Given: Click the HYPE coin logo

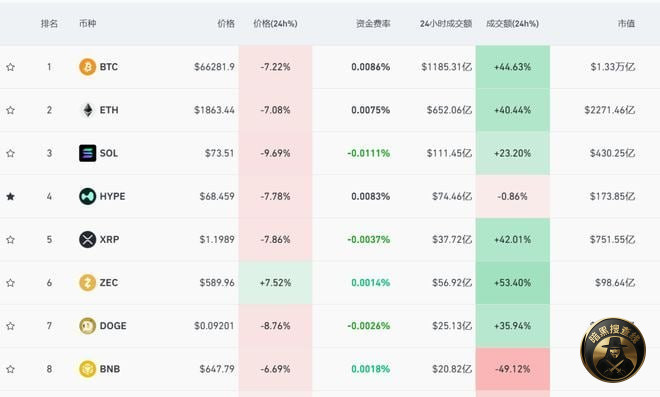Looking at the screenshot, I should (x=88, y=197).
